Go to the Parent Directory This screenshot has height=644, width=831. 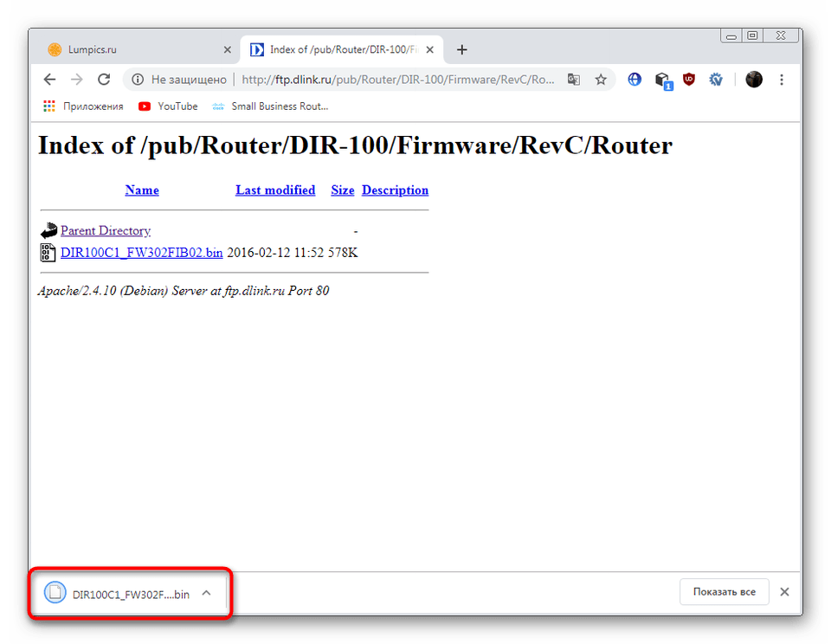point(105,230)
